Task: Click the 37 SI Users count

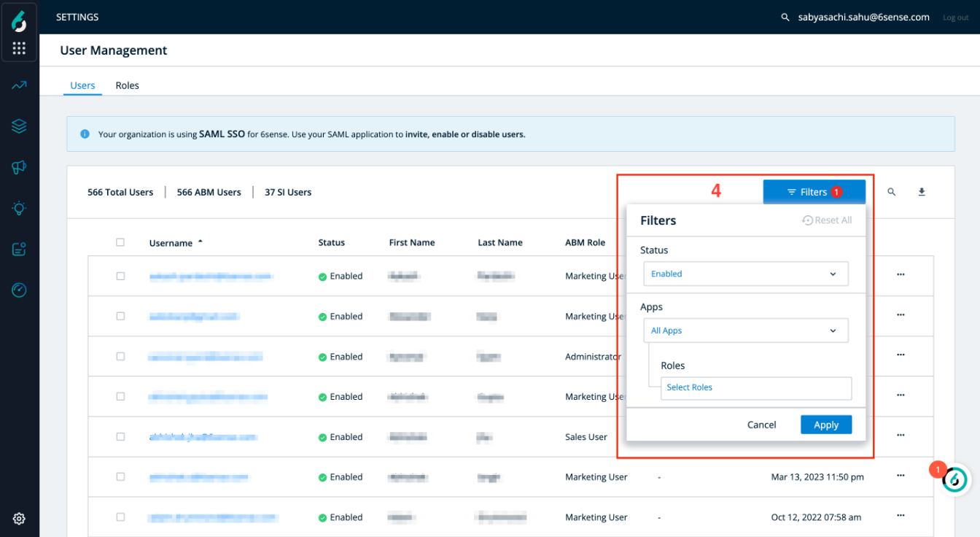Action: tap(288, 192)
